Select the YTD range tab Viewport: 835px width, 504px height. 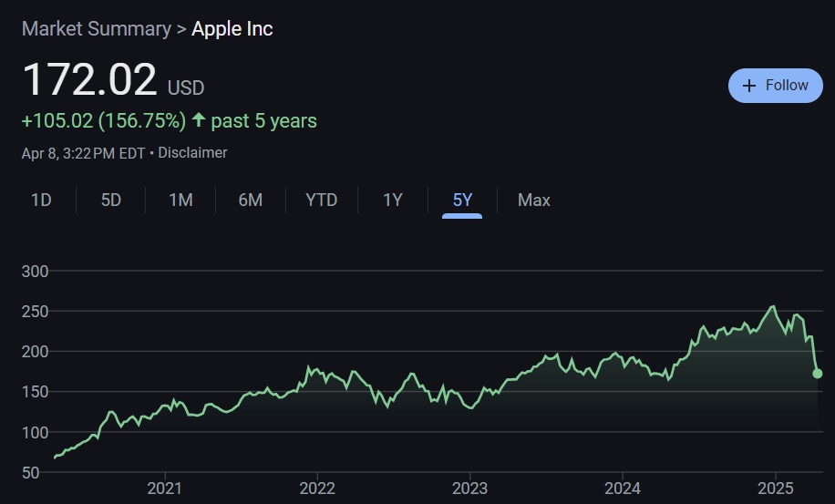point(321,200)
